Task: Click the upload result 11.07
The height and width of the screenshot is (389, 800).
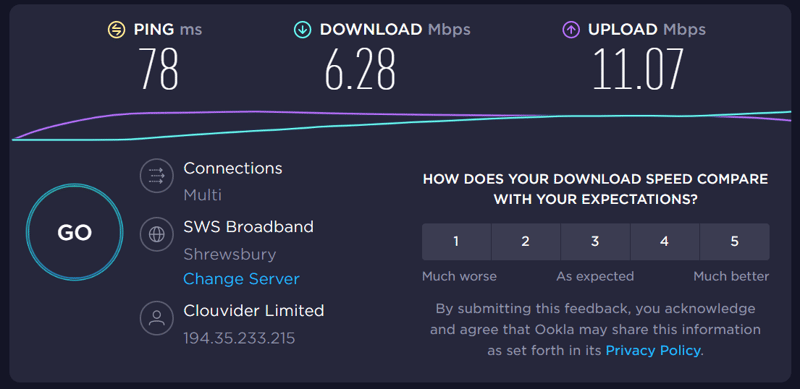Action: point(638,69)
